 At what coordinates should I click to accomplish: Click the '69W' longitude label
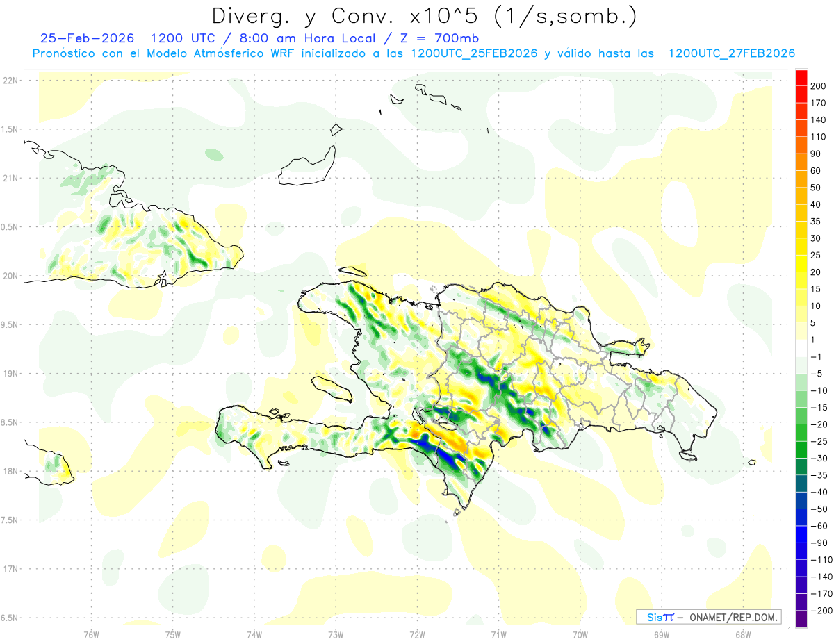point(662,635)
